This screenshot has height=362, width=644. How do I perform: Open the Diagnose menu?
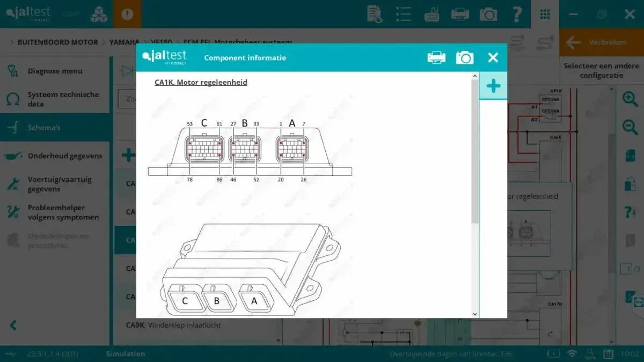55,70
